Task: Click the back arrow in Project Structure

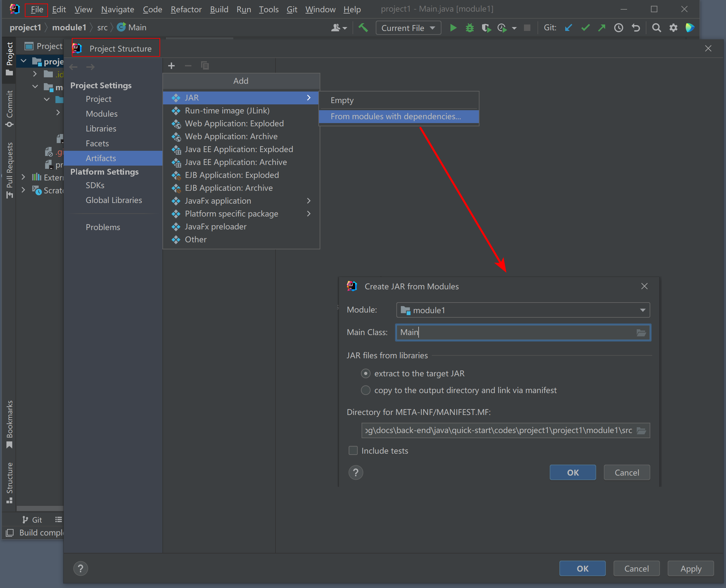Action: 73,67
